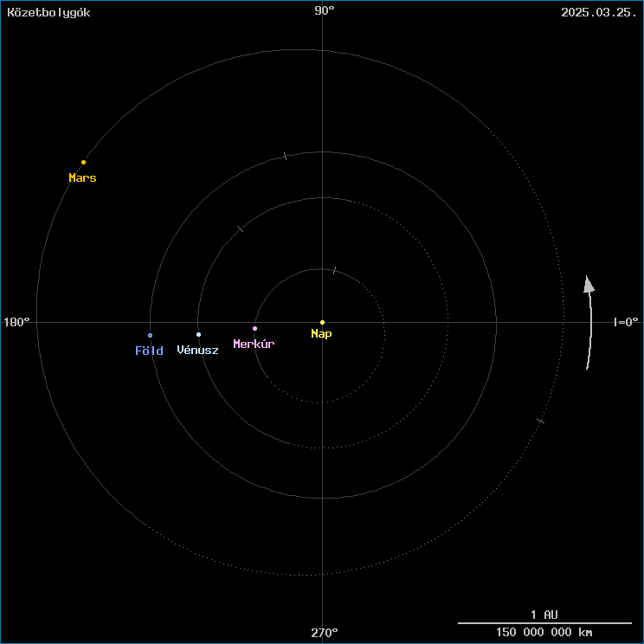This screenshot has width=644, height=644.
Task: Select the pink Merkúr planet dot
Action: [x=254, y=328]
